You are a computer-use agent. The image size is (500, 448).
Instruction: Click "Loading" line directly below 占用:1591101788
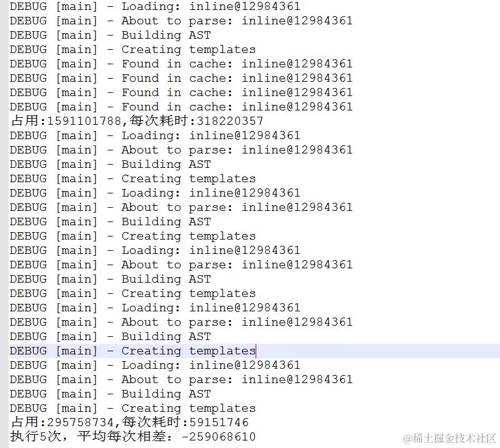tap(155, 135)
